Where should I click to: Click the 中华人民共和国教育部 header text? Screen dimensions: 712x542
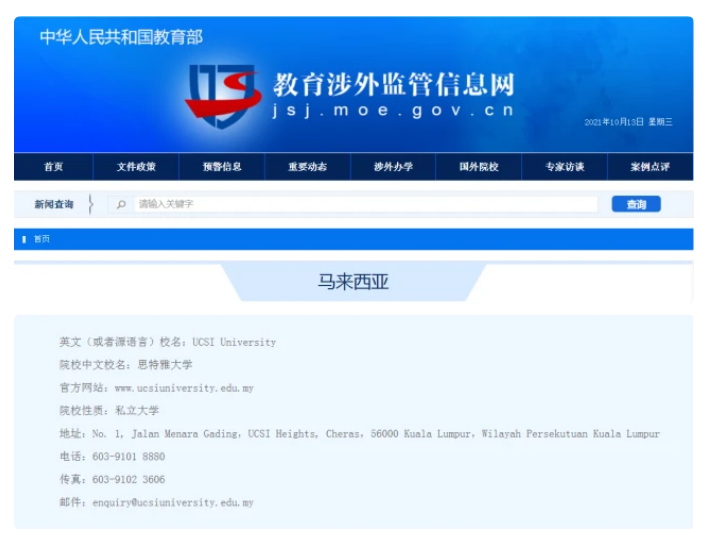point(121,37)
